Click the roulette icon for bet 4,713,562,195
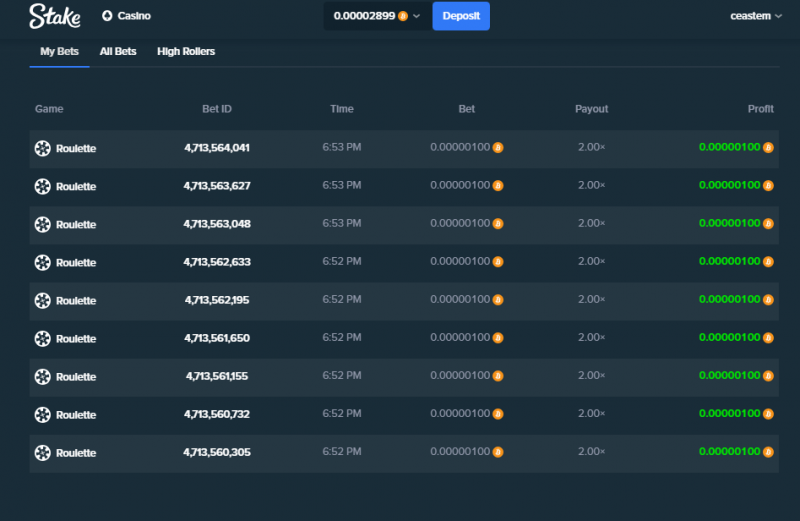Image resolution: width=800 pixels, height=521 pixels. point(42,301)
